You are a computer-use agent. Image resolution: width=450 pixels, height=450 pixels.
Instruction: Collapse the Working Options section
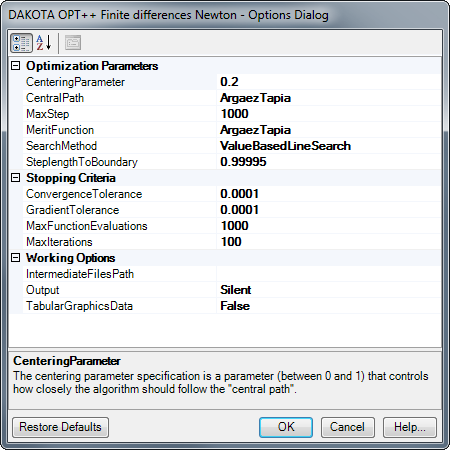point(15,258)
